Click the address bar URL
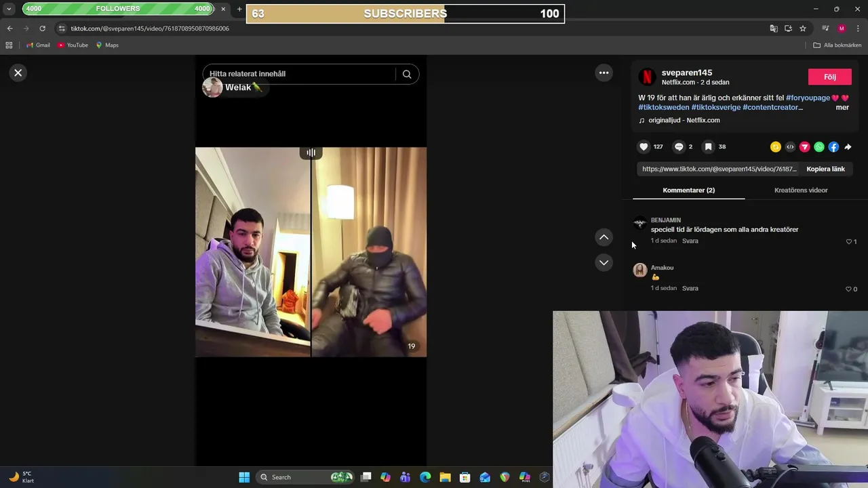 (150, 28)
